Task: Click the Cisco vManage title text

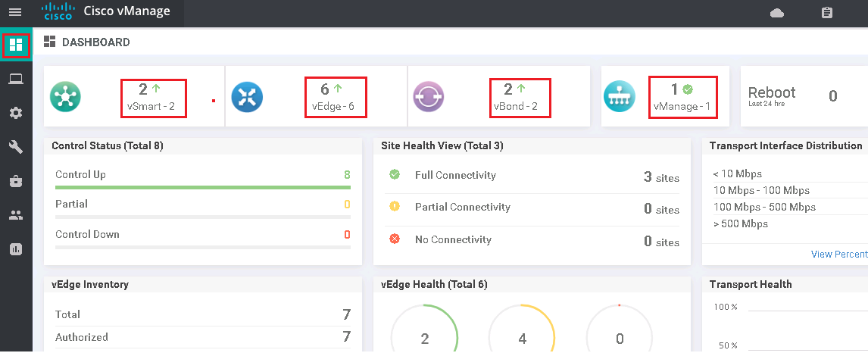Action: coord(126,11)
